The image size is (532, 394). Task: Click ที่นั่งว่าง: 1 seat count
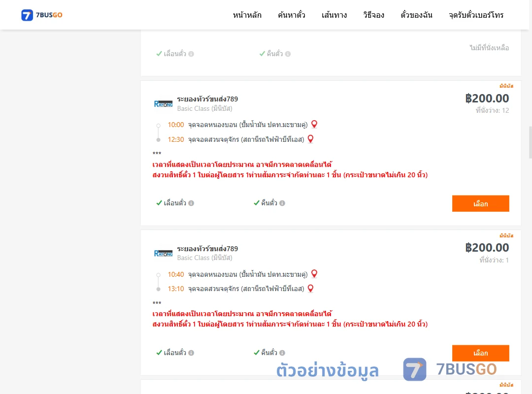click(x=494, y=261)
